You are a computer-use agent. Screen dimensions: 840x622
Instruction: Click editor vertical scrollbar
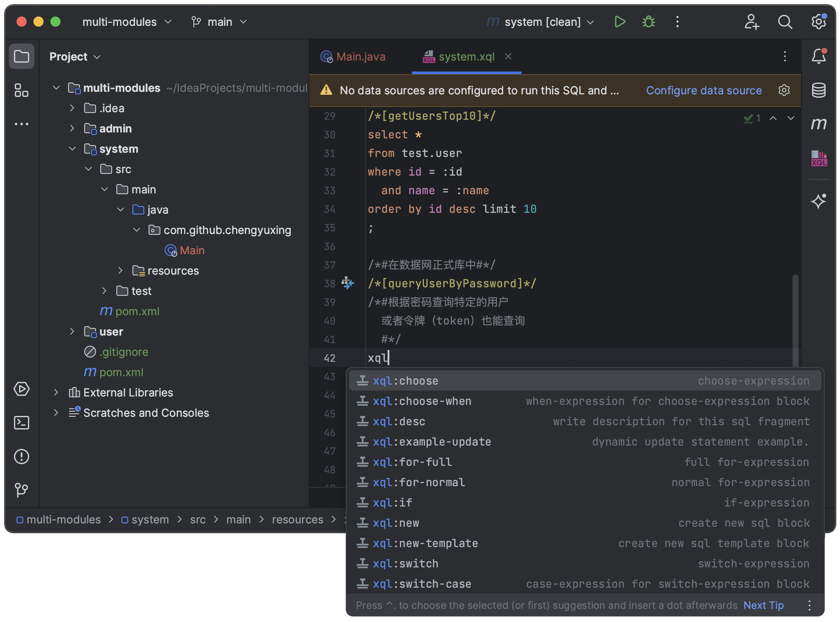pyautogui.click(x=796, y=321)
